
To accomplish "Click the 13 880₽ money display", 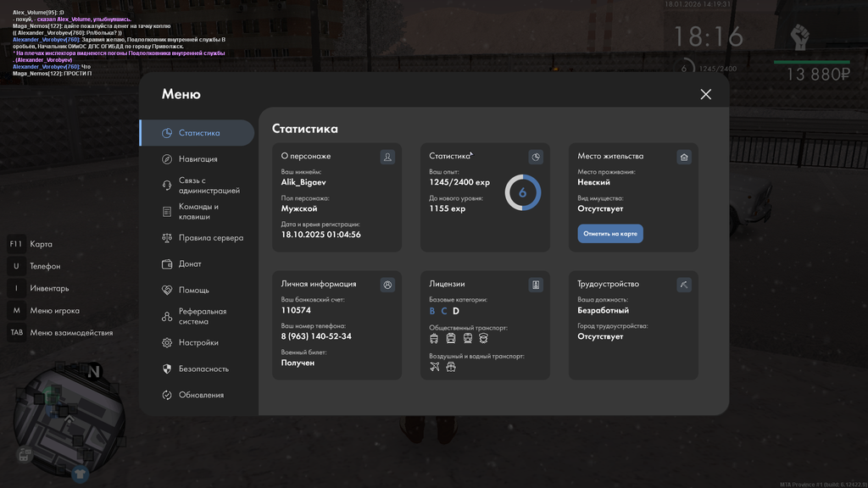I will (x=818, y=75).
